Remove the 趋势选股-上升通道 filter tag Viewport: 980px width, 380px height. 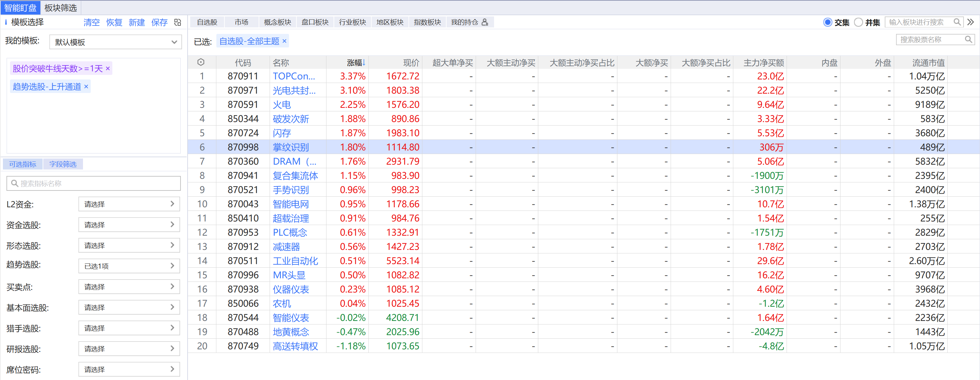(86, 87)
